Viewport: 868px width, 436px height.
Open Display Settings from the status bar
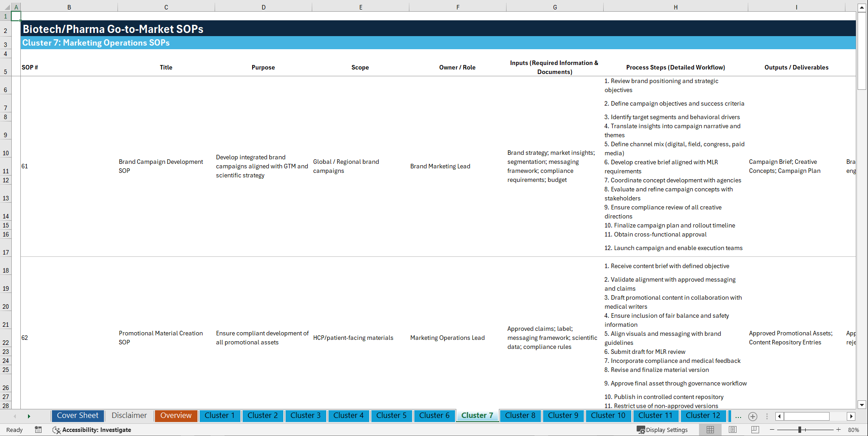coord(663,430)
